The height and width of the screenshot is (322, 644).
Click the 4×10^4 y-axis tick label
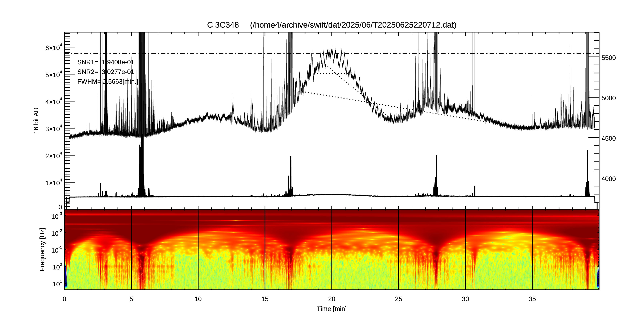[x=53, y=101]
